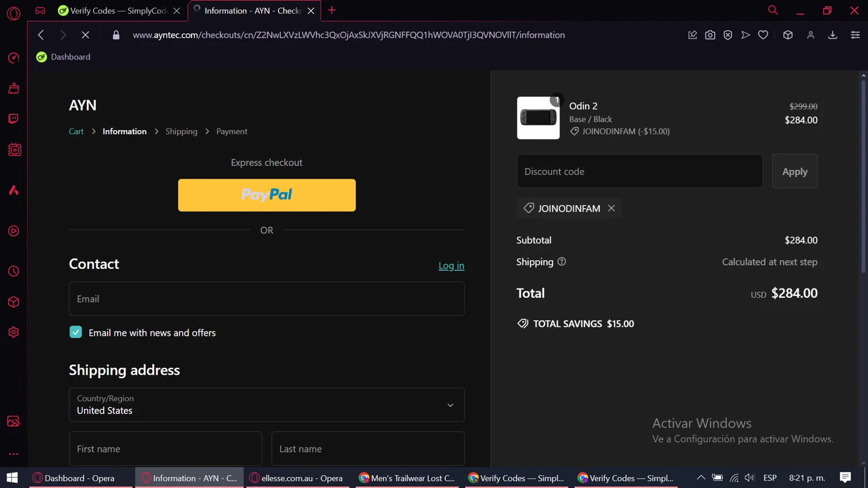The image size is (868, 488).
Task: Click the ESP language indicator
Action: [x=770, y=478]
